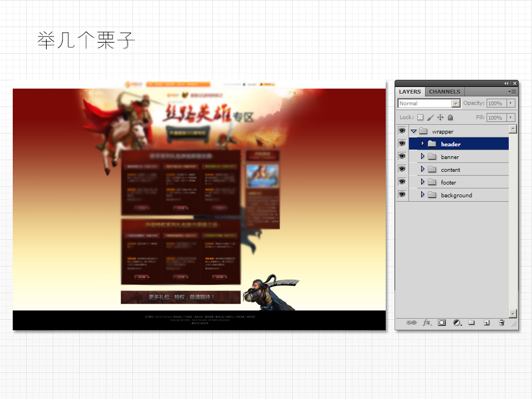Click the wrapper folder icon
The image size is (532, 399).
coord(423,131)
